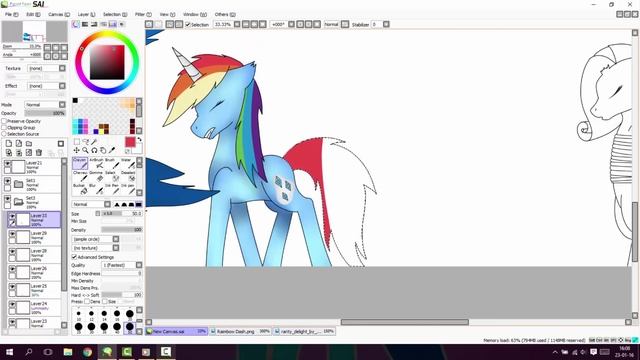
Task: Open Windows search on the taskbar
Action: 29,352
